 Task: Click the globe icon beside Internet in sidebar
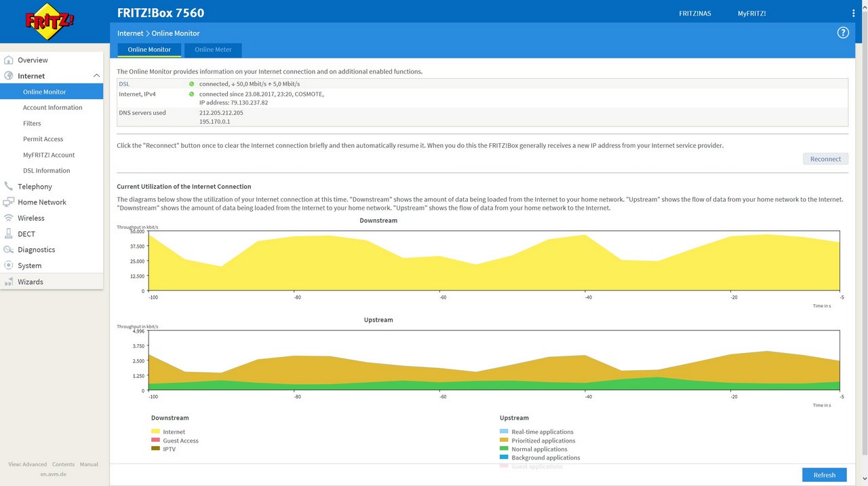tap(9, 76)
